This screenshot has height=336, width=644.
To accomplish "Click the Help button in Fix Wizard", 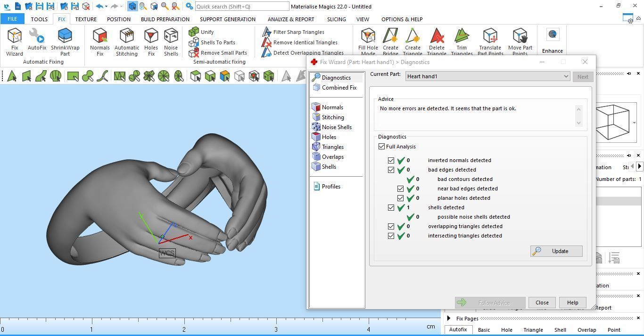I will [572, 303].
